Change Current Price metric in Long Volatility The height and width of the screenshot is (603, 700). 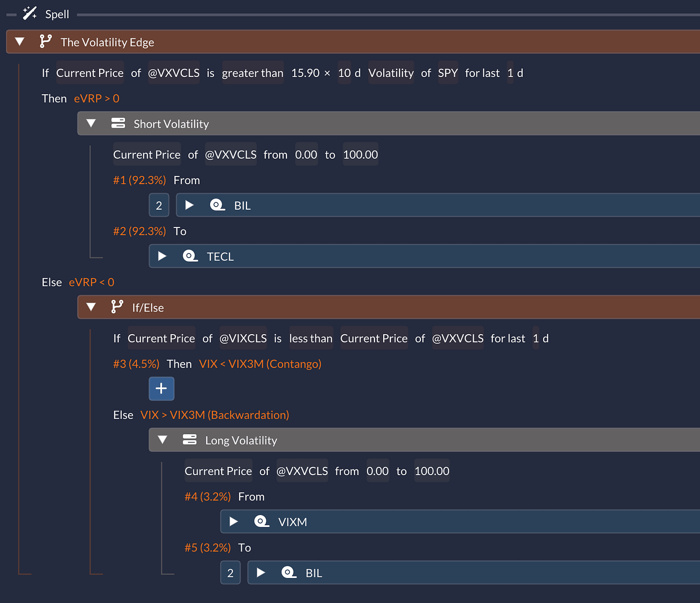point(218,471)
